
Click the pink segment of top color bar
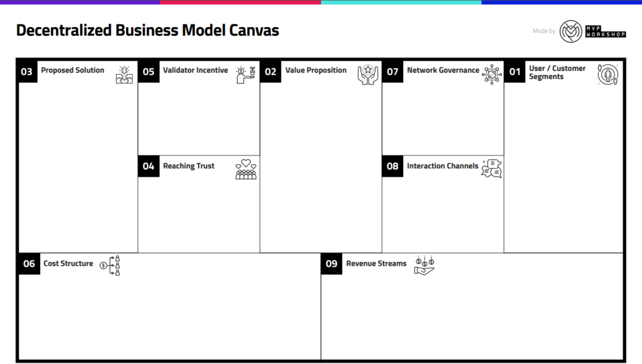point(241,2)
